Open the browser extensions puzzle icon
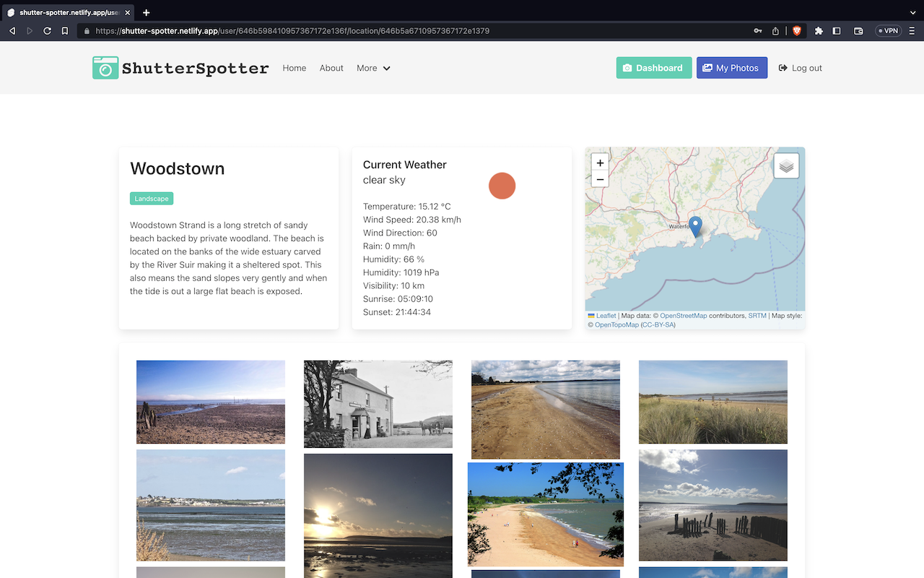 (x=819, y=30)
